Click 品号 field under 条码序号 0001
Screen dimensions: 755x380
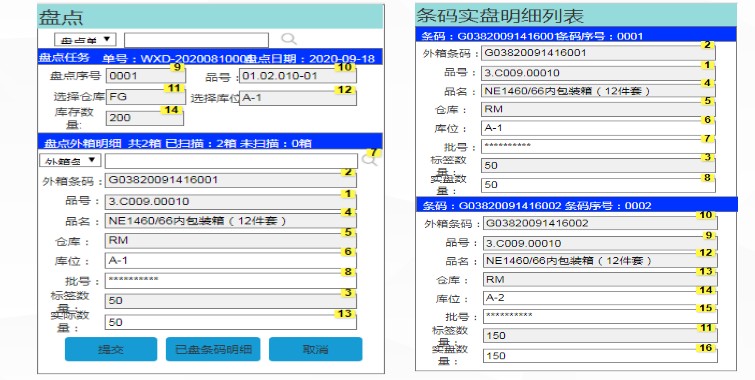click(x=598, y=73)
